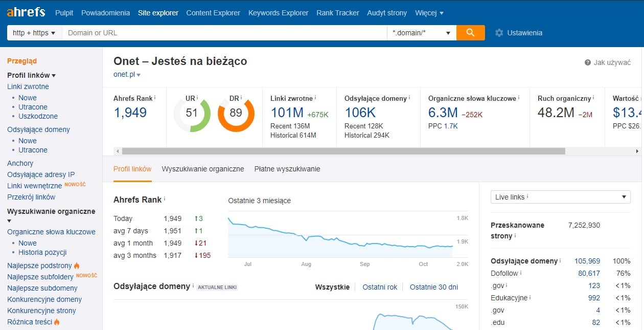This screenshot has width=644, height=330.
Task: Click info icon next to Organiczne słowa kluczowe metric
Action: pos(519,97)
